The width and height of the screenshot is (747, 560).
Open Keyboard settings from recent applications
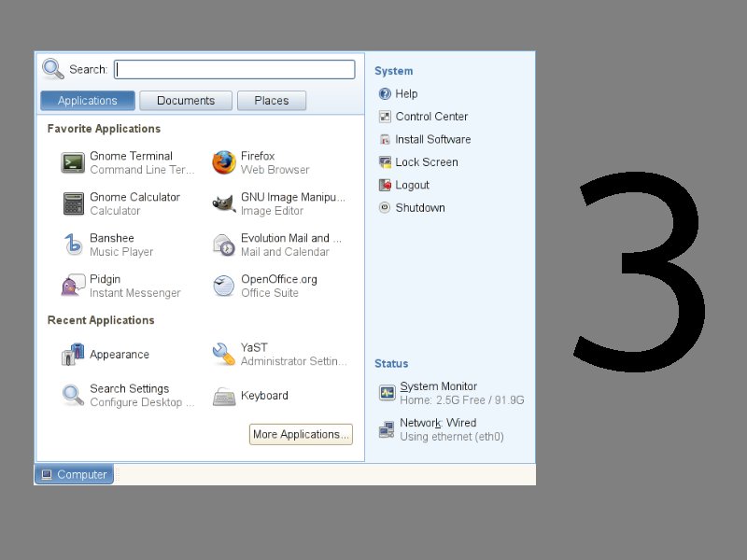click(x=223, y=396)
